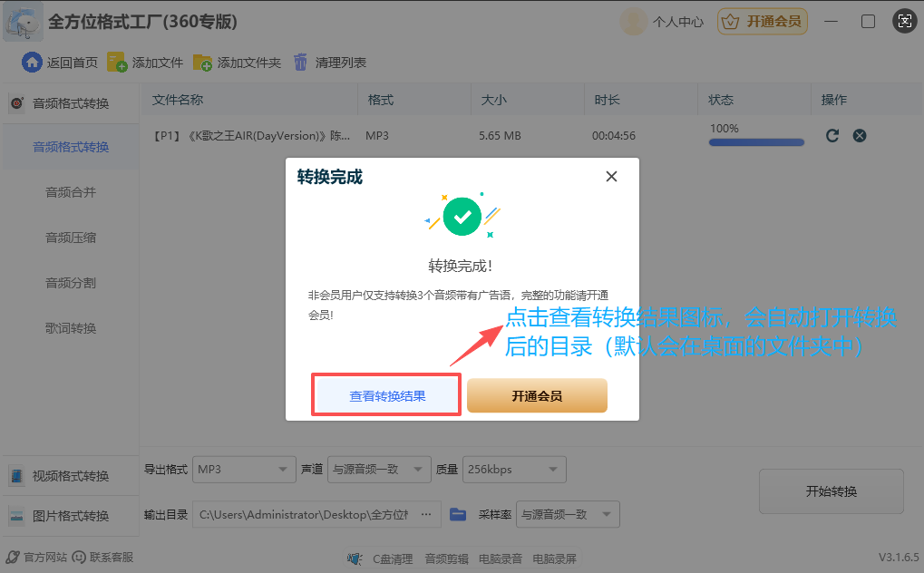Open the 官方网站 link
The image size is (924, 573).
pyautogui.click(x=37, y=558)
